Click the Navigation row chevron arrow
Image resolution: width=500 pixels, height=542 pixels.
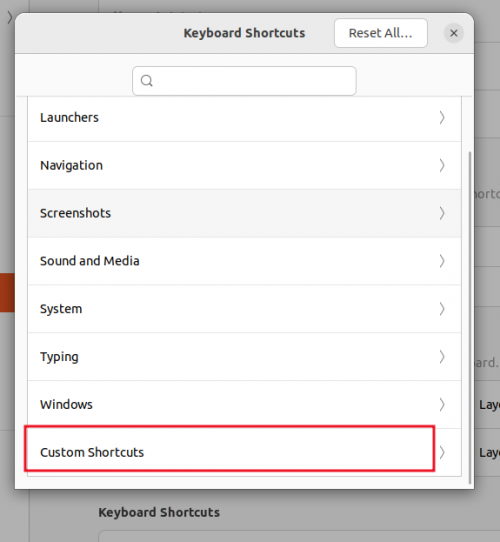(442, 165)
